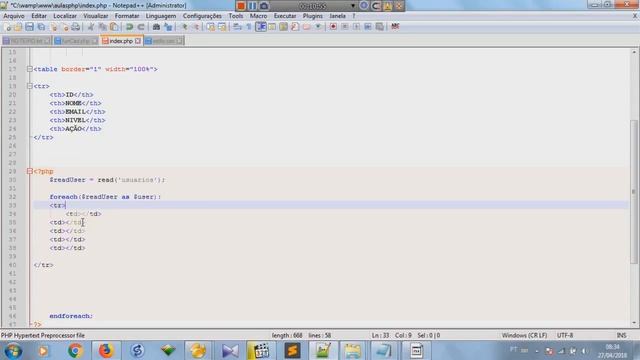This screenshot has width=640, height=360.
Task: Click the save recorded macro icon
Action: point(380,27)
